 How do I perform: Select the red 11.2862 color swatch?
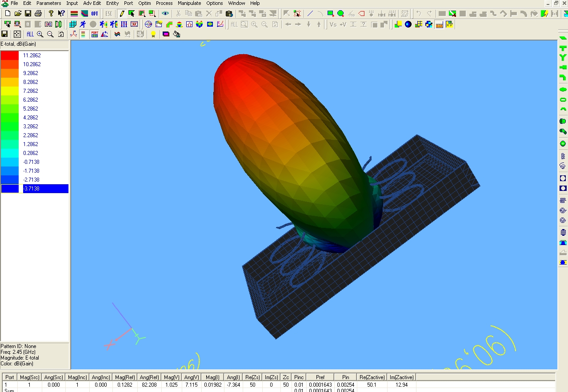pyautogui.click(x=10, y=55)
